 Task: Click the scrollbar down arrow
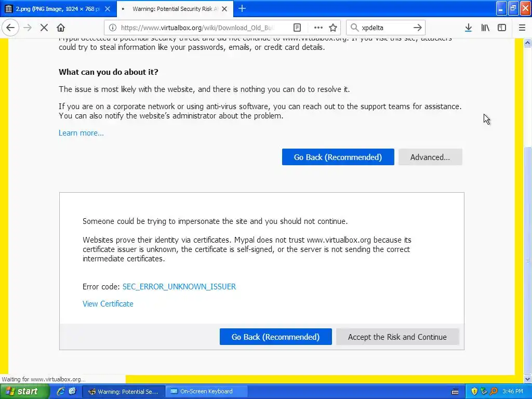click(x=528, y=379)
